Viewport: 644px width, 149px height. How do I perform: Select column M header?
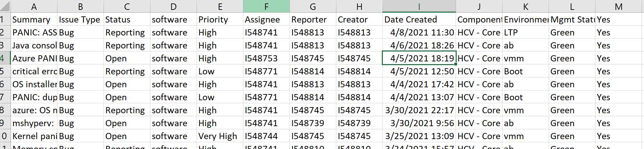tap(618, 6)
